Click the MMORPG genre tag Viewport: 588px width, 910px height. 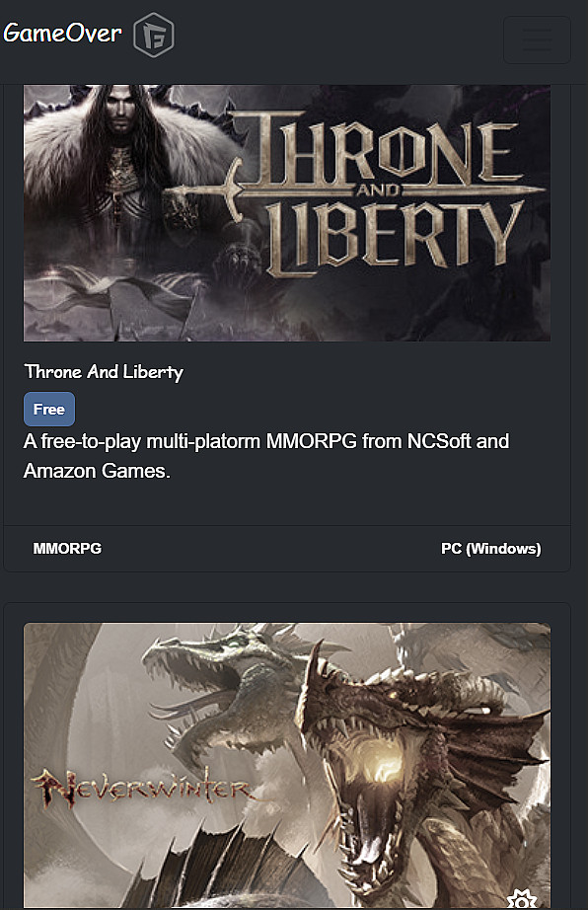(x=67, y=549)
